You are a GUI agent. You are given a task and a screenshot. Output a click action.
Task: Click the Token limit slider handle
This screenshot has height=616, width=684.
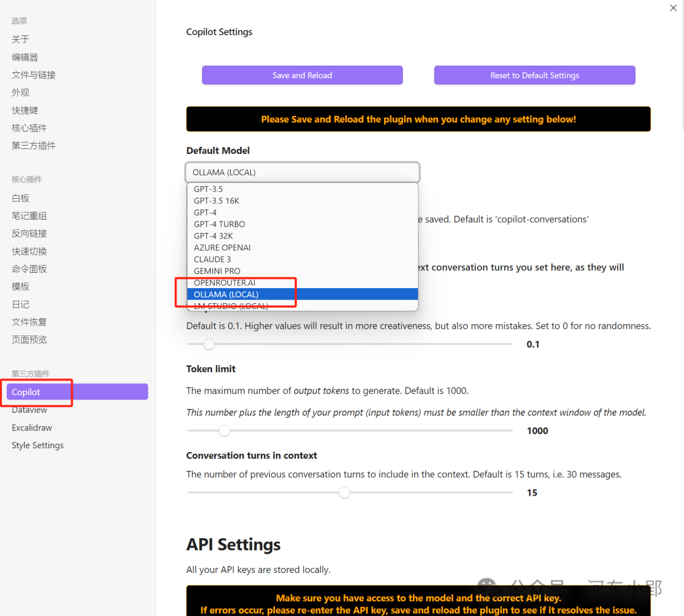coord(224,431)
